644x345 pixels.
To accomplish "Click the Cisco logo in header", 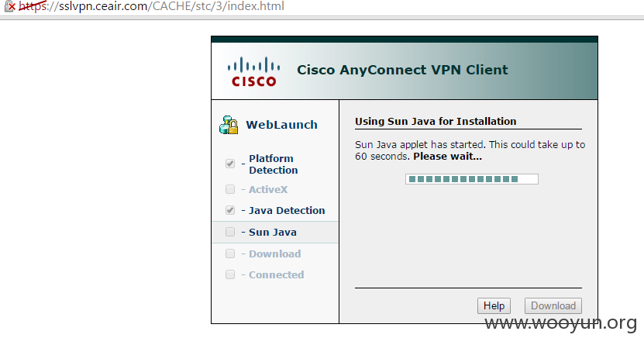I will click(254, 72).
